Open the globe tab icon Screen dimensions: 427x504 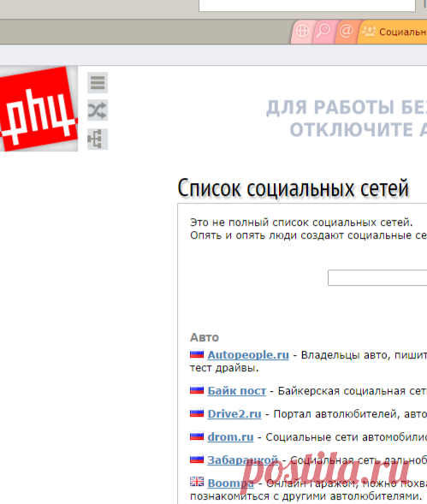[302, 32]
